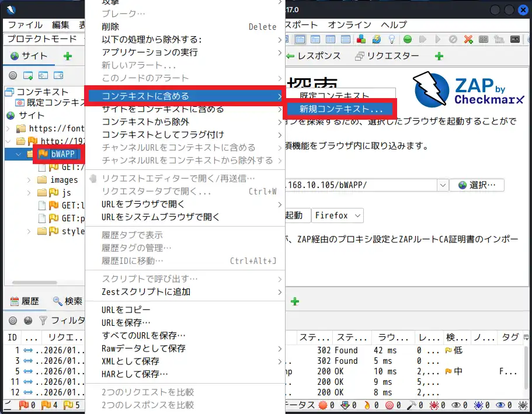Open the Firefox browser selection dropdown
The image size is (532, 414).
(338, 215)
